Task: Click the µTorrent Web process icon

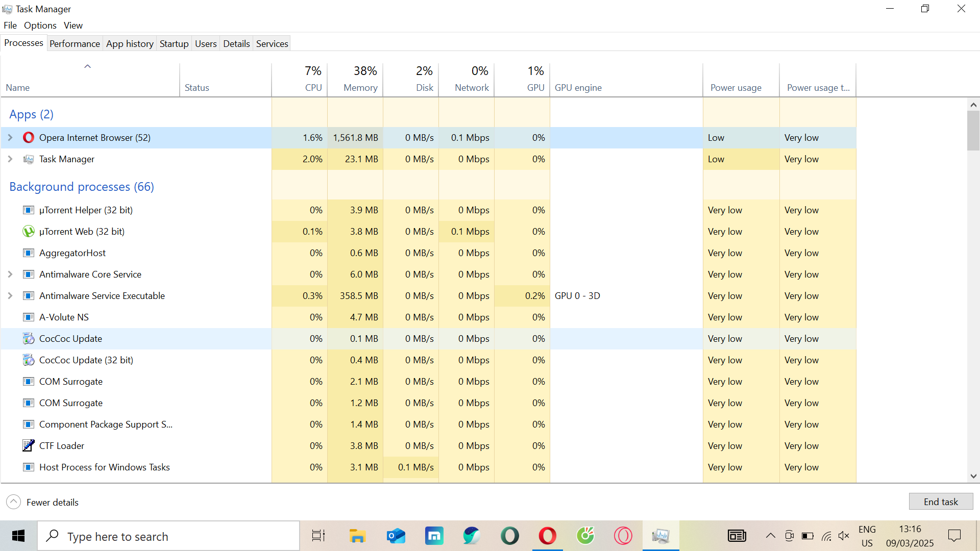Action: coord(29,232)
